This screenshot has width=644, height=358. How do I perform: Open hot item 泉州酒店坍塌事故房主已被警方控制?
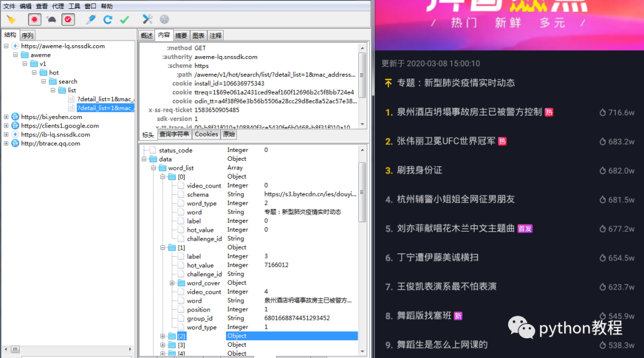click(x=469, y=112)
